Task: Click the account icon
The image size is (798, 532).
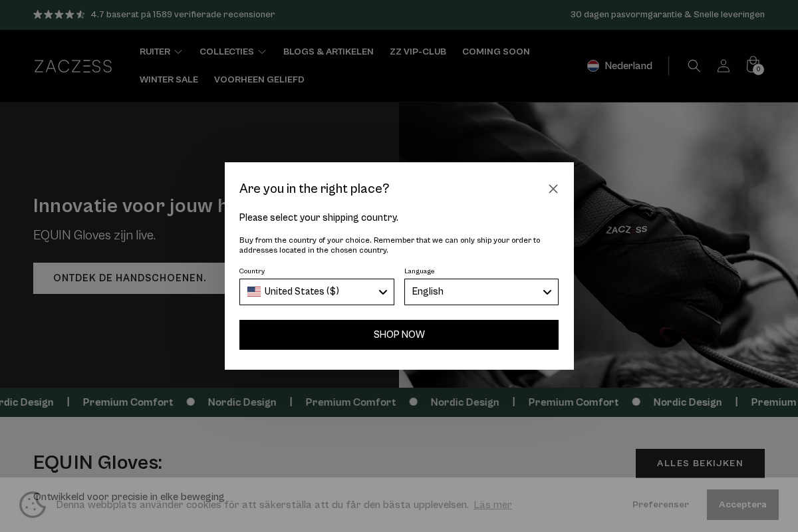Action: click(x=724, y=66)
